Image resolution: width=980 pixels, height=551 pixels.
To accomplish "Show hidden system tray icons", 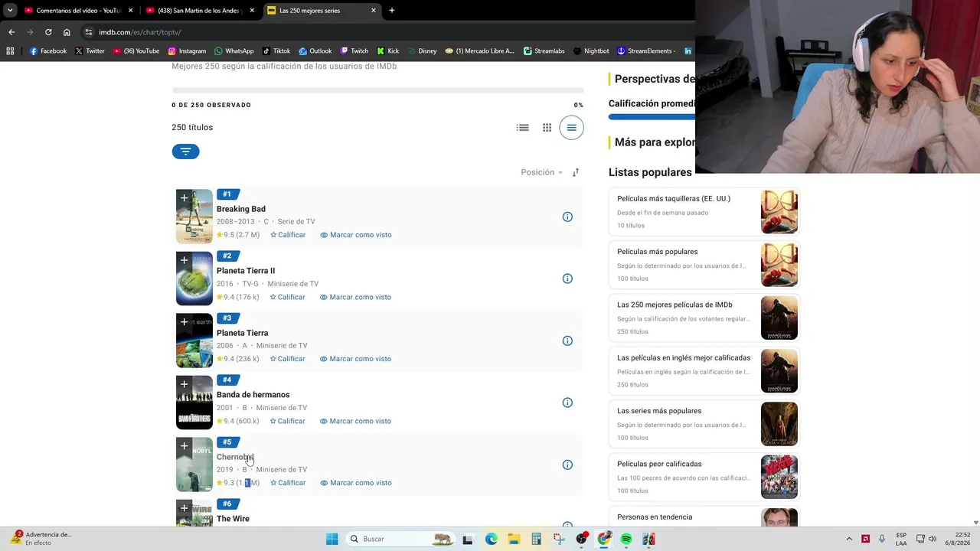I will tap(848, 539).
